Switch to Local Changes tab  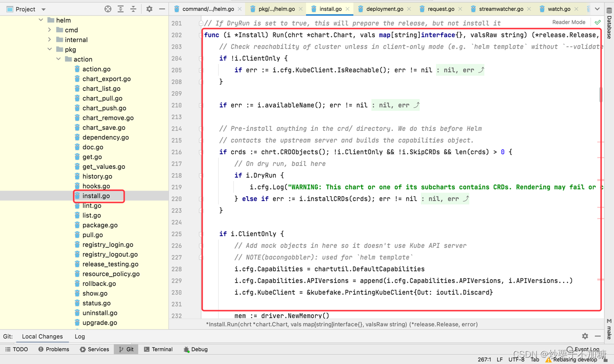click(42, 336)
